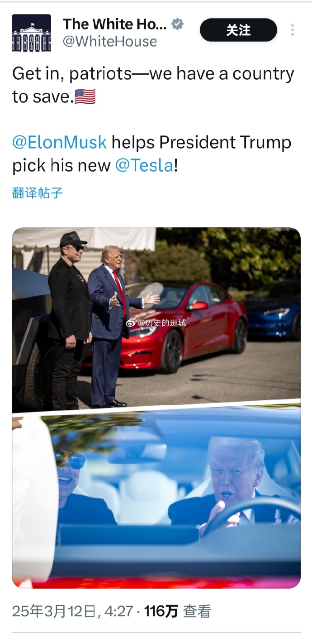
Task: Tap the Weibo logo watermark on photo
Action: pyautogui.click(x=131, y=323)
